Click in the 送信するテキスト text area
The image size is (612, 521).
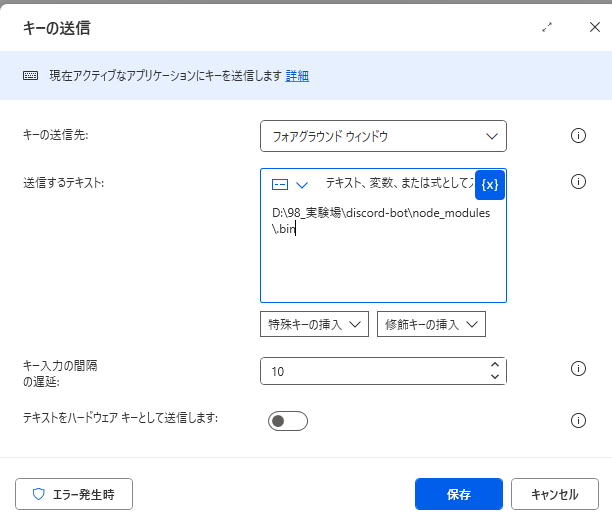coord(383,262)
